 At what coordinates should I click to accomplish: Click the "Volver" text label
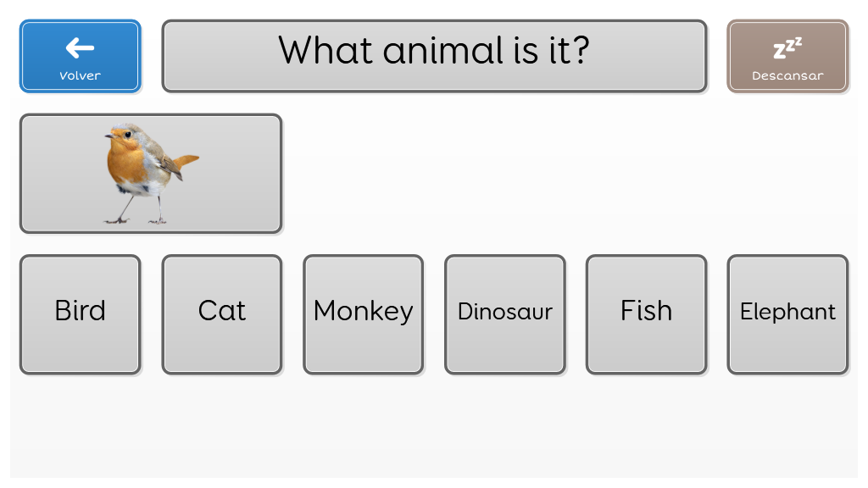[81, 75]
